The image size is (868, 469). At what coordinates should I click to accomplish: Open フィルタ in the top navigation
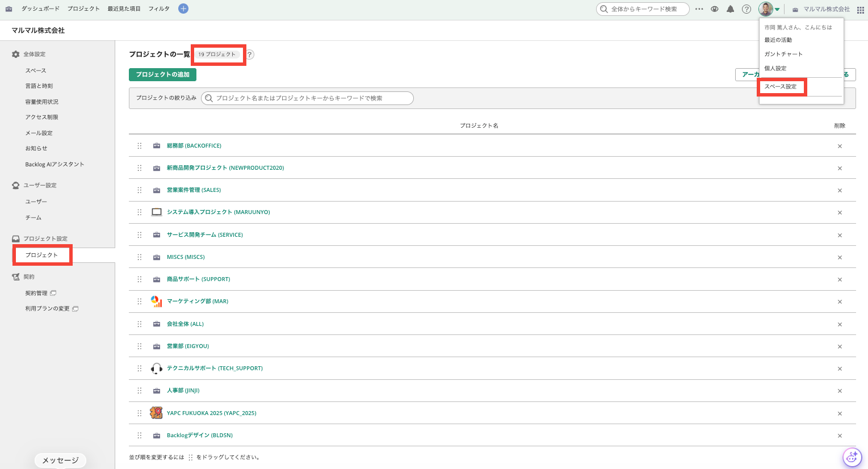click(159, 9)
